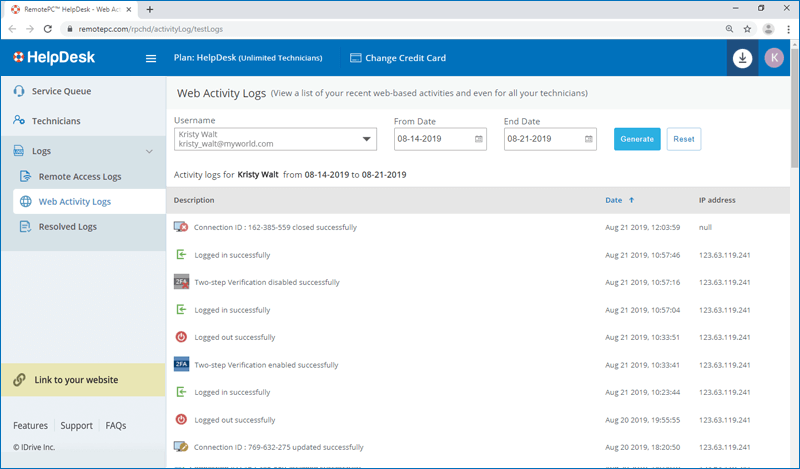Click the End Date calendar icon
Screen dimensions: 800x469
(589, 139)
